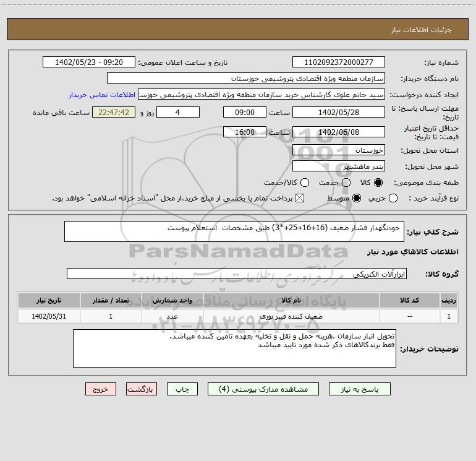Click the general description field خودنگهدار فشار ضعیف
This screenshot has width=476, height=461.
[x=234, y=231]
